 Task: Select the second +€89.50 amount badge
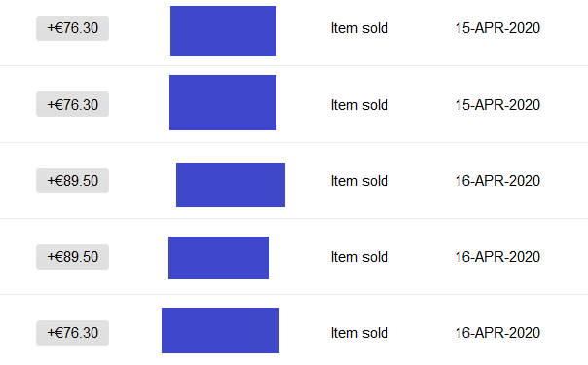click(72, 257)
